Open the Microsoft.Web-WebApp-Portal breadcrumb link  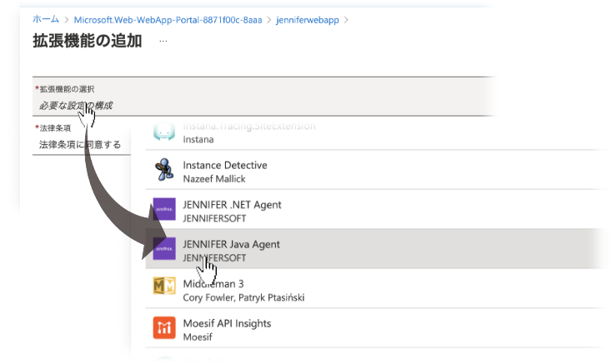[x=156, y=17]
